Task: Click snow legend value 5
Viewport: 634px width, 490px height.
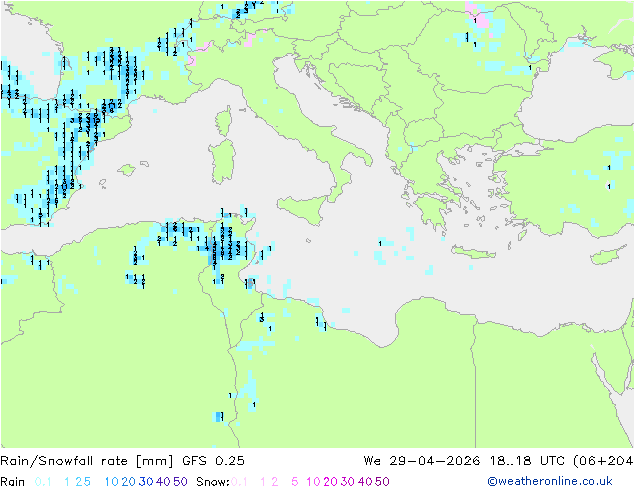Action: (x=295, y=482)
